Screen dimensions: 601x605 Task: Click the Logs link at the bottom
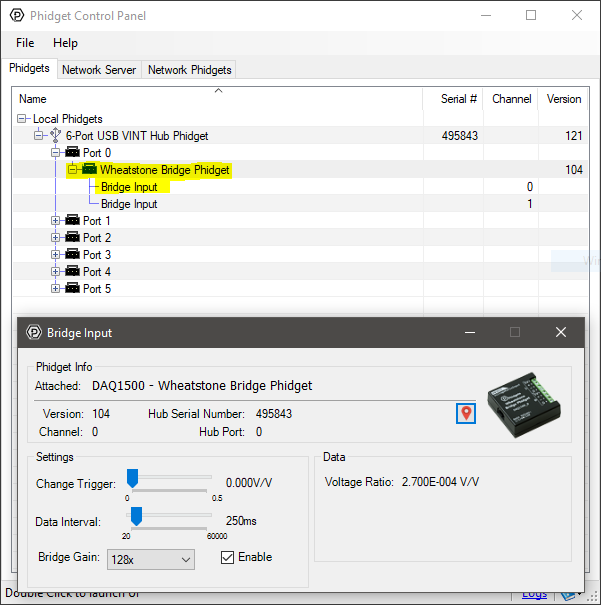535,595
